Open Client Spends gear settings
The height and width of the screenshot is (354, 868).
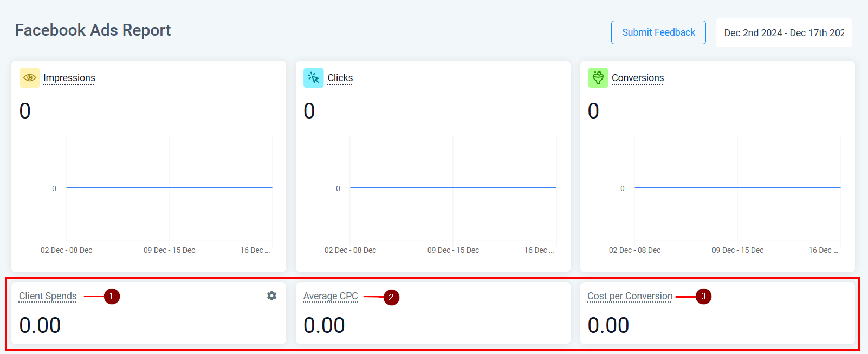tap(272, 296)
